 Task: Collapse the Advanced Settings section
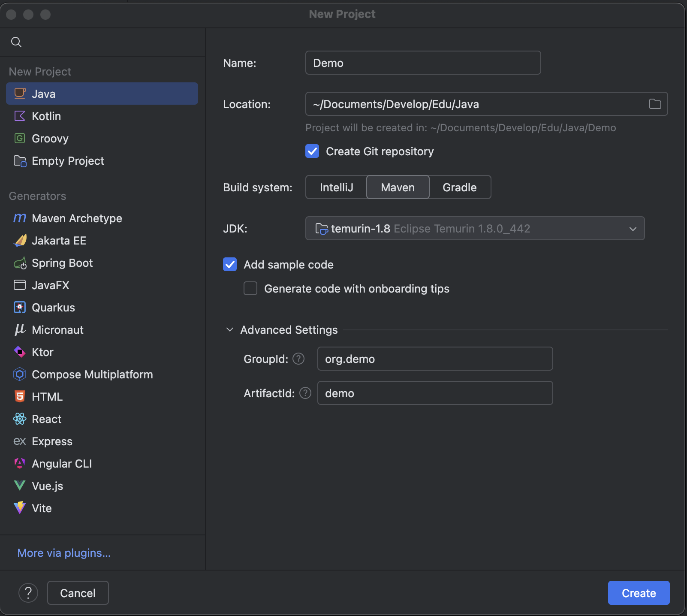[x=230, y=329]
